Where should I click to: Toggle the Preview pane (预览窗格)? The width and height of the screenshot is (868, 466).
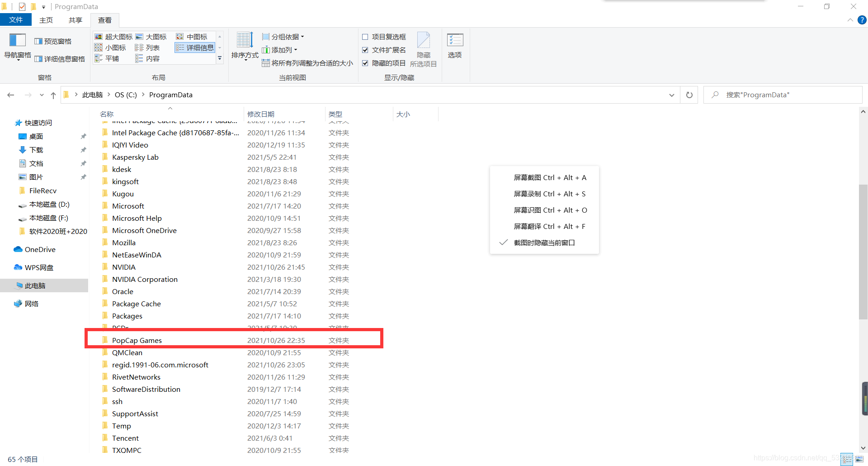point(53,41)
